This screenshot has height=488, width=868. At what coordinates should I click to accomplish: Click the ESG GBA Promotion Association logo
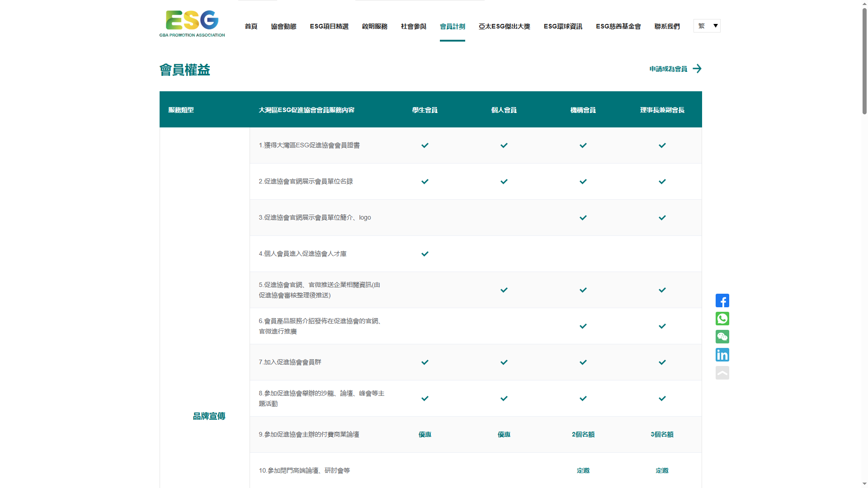pyautogui.click(x=192, y=24)
